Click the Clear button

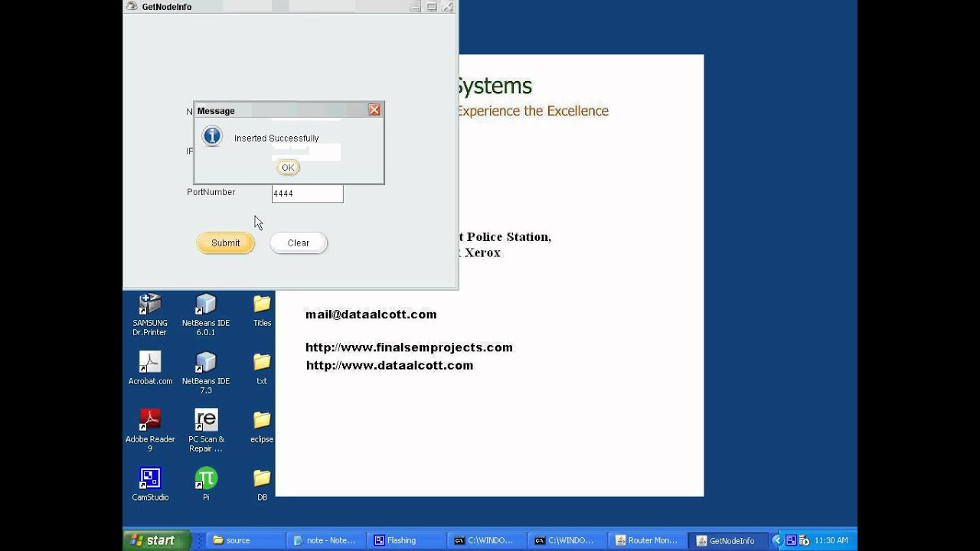[299, 243]
